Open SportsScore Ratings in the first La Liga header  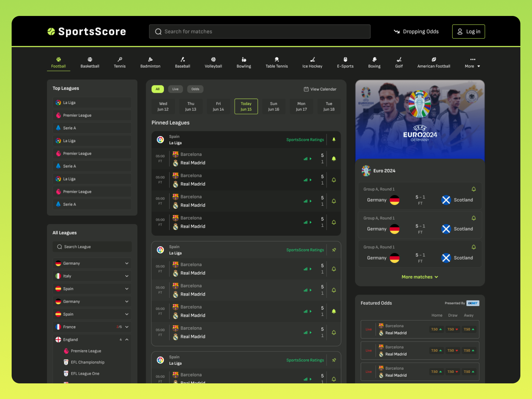305,140
